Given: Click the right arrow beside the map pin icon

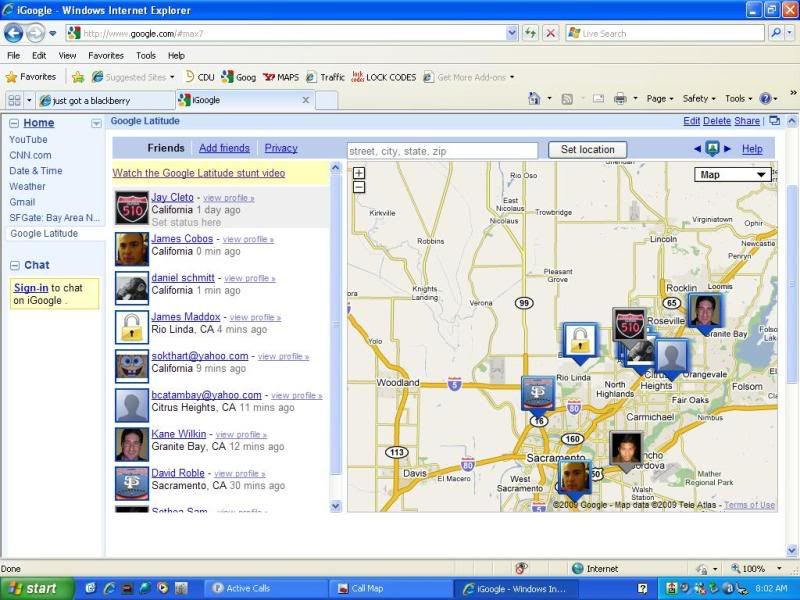Looking at the screenshot, I should click(728, 149).
